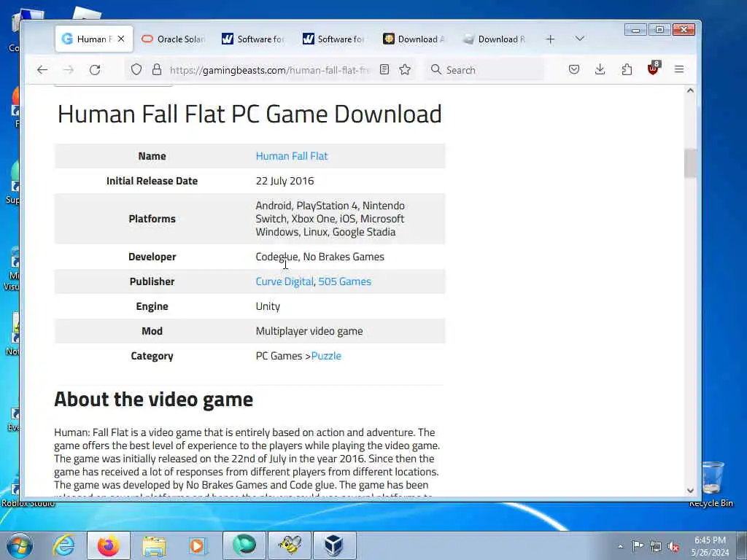Click the address bar URL
Image resolution: width=747 pixels, height=560 pixels.
[270, 70]
